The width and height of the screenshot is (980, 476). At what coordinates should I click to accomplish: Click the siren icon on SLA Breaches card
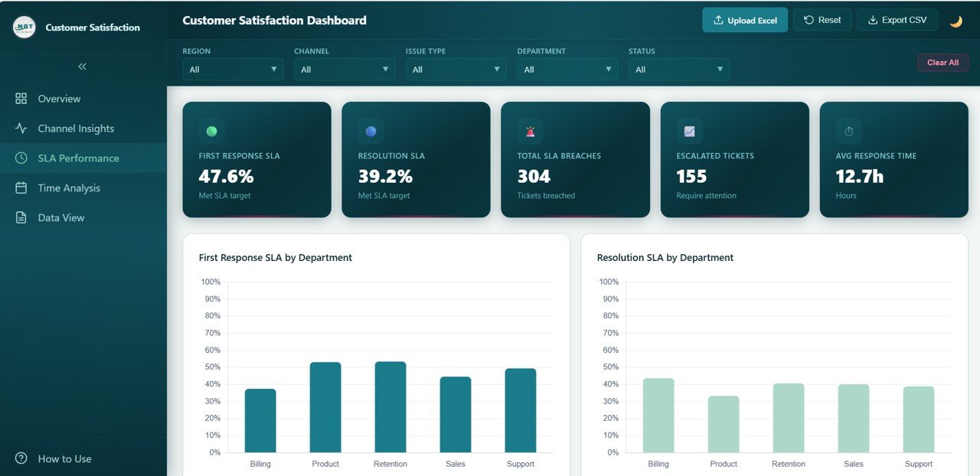530,131
